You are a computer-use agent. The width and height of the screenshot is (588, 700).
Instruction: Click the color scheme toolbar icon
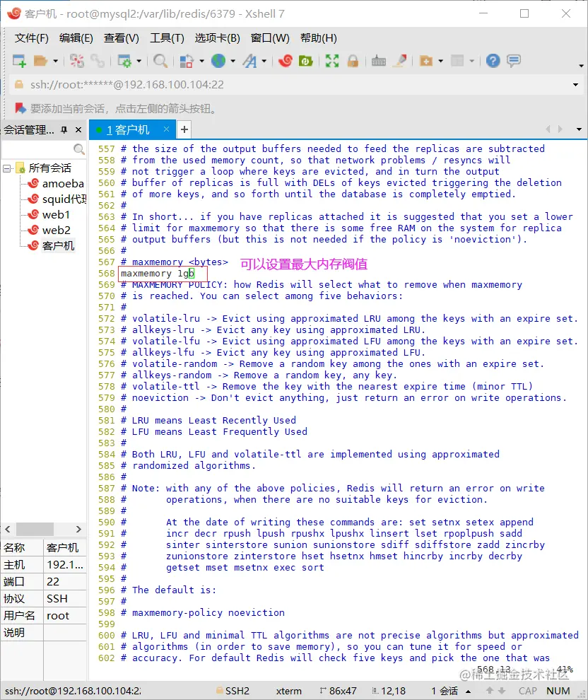pyautogui.click(x=187, y=61)
